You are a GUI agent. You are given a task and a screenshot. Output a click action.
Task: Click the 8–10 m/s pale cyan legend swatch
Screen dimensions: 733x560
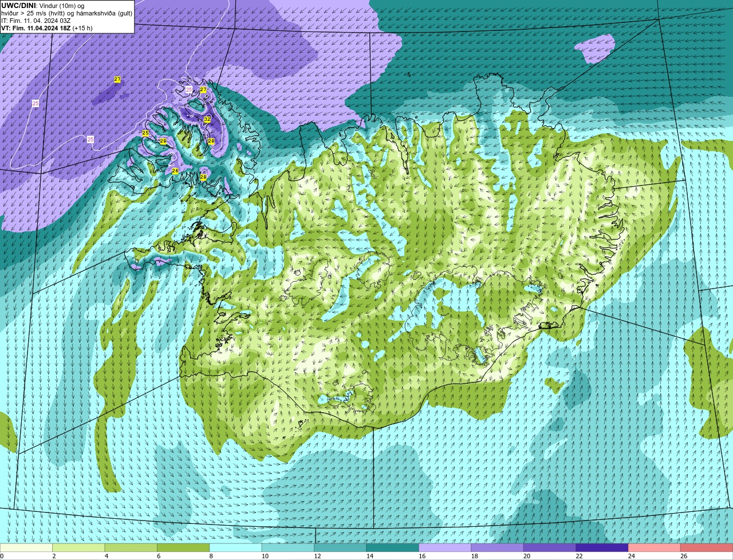[236, 547]
